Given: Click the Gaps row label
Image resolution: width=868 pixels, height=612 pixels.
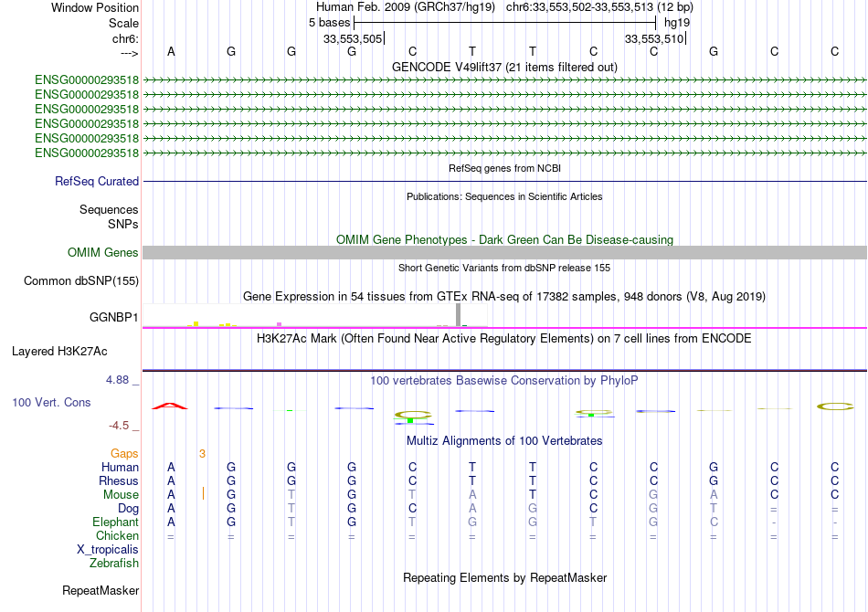Looking at the screenshot, I should click(124, 454).
